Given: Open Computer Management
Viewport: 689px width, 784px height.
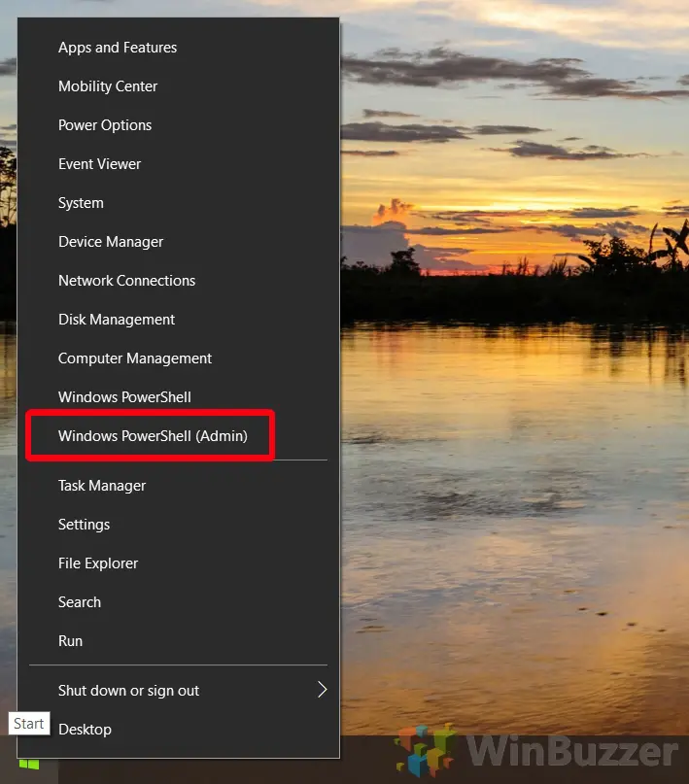Looking at the screenshot, I should (x=178, y=358).
